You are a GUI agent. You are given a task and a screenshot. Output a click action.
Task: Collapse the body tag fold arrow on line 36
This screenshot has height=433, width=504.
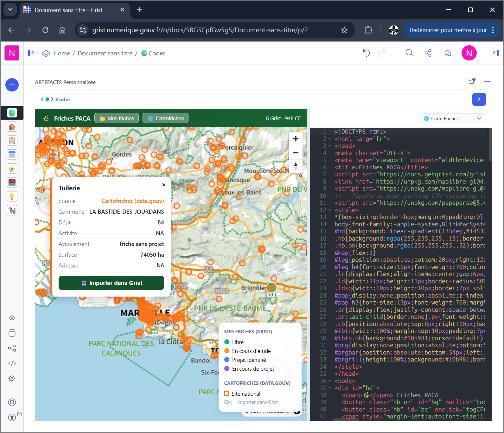click(330, 381)
